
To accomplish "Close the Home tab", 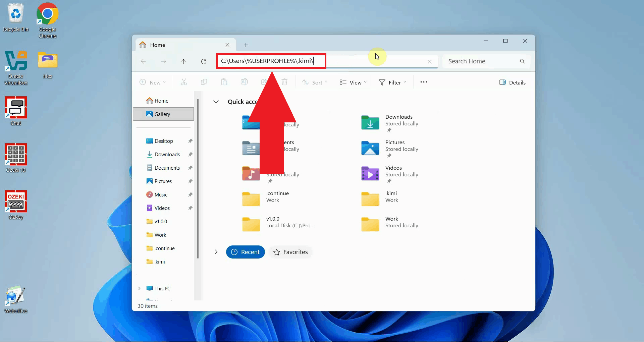I will click(227, 45).
